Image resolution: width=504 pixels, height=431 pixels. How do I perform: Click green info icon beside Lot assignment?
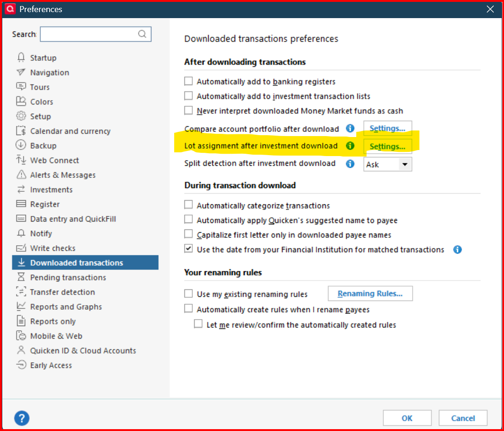(350, 145)
